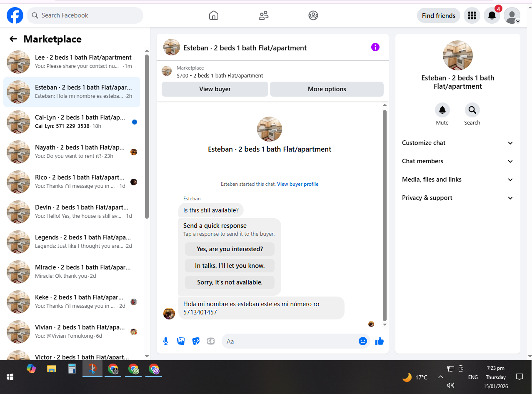This screenshot has width=532, height=394.
Task: Click the More options button
Action: click(x=327, y=89)
